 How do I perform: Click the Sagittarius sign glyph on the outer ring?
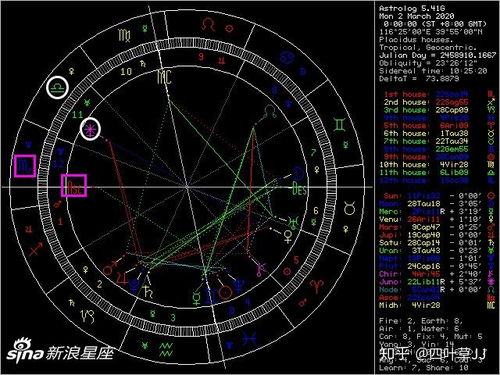[36, 249]
